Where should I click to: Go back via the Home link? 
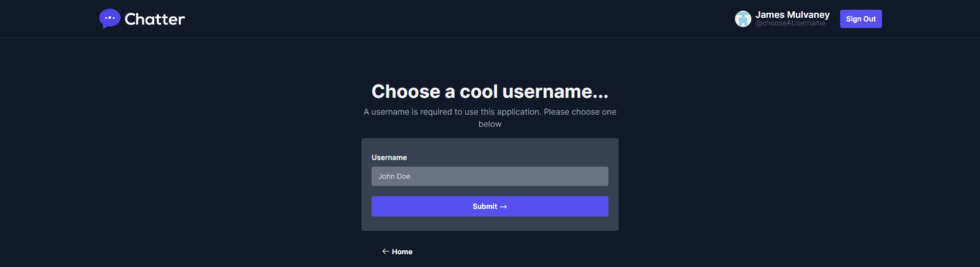click(x=402, y=252)
